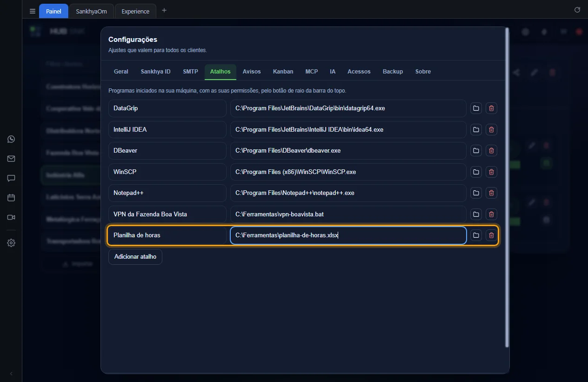Image resolution: width=588 pixels, height=382 pixels.
Task: Open the Kanban settings tab
Action: click(283, 72)
